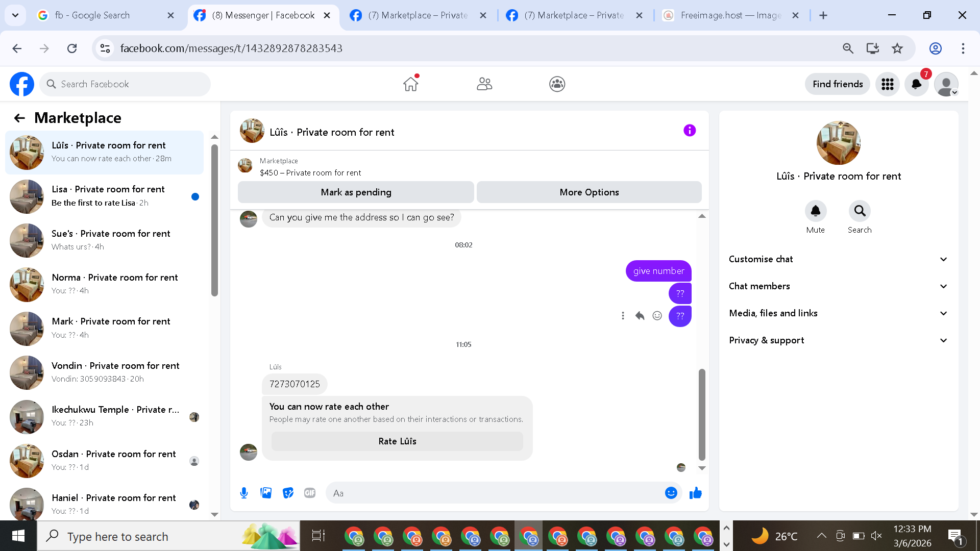The height and width of the screenshot is (551, 980).
Task: Reply to the last '??' message
Action: [x=640, y=316]
